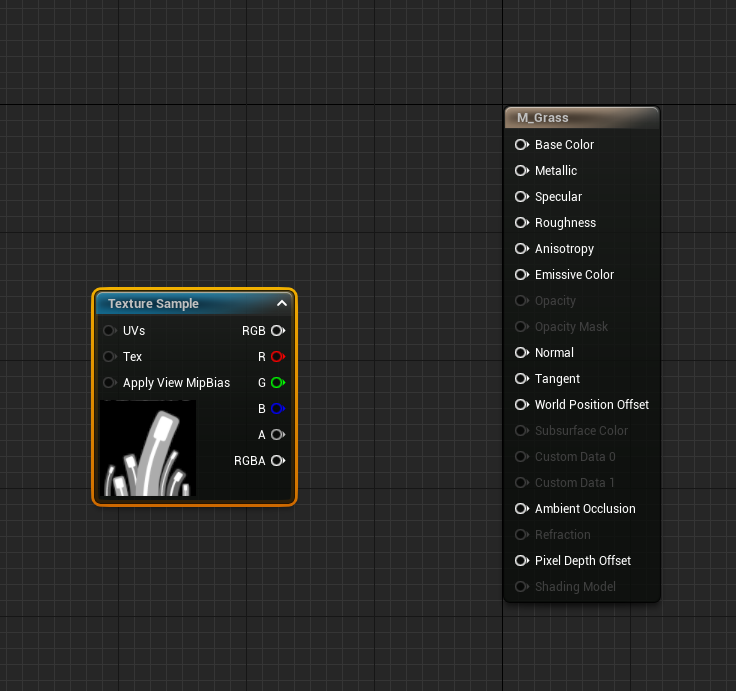Click the Metallic label
Image resolution: width=736 pixels, height=691 pixels.
click(556, 170)
